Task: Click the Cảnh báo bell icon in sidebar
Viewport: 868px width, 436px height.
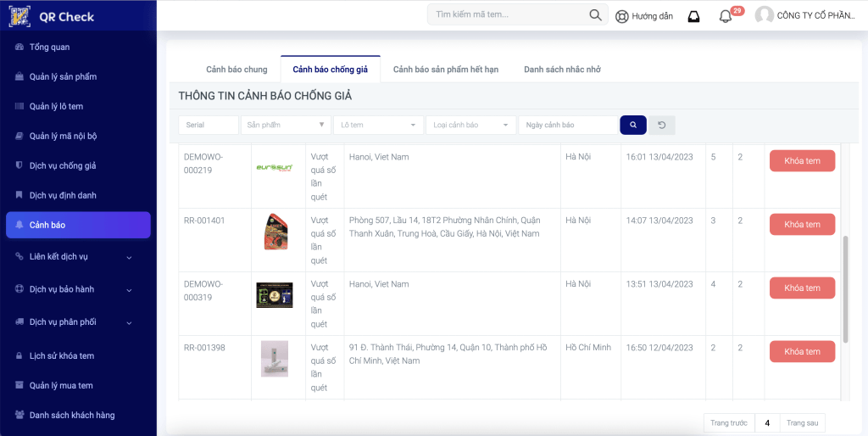Action: coord(19,225)
